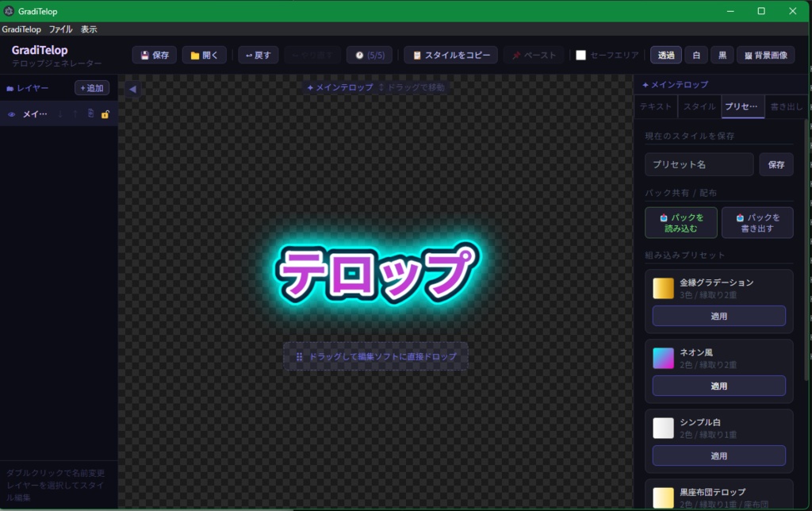Click the GradiTelop app icon in title bar
The image size is (812, 511).
pos(9,11)
